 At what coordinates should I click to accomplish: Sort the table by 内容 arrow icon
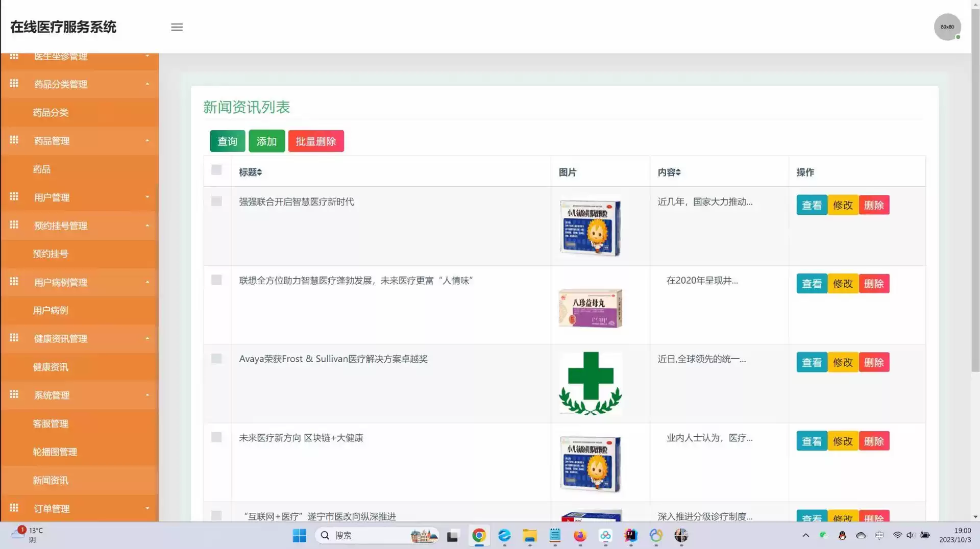click(678, 172)
